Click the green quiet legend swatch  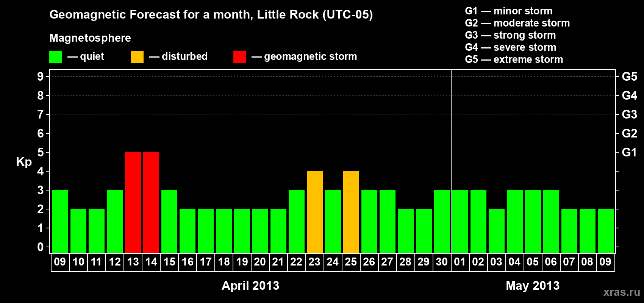[x=55, y=57]
